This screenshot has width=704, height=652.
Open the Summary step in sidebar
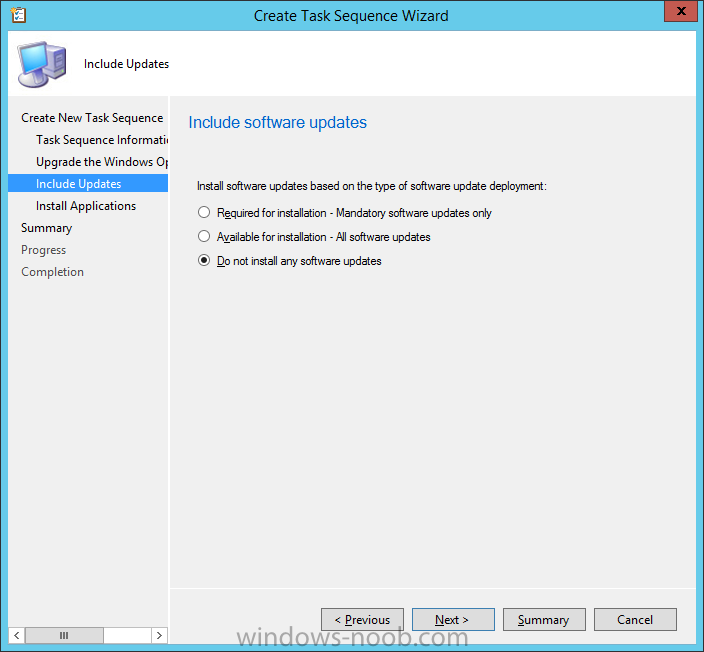(46, 228)
